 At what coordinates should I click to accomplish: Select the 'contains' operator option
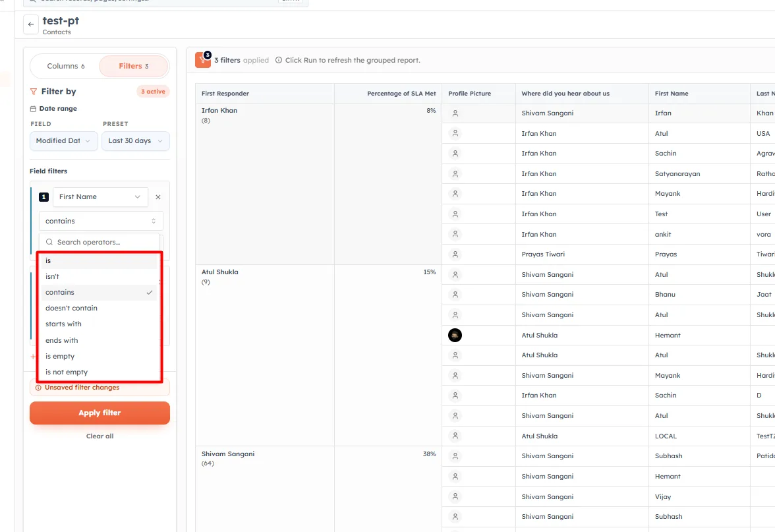pyautogui.click(x=99, y=292)
